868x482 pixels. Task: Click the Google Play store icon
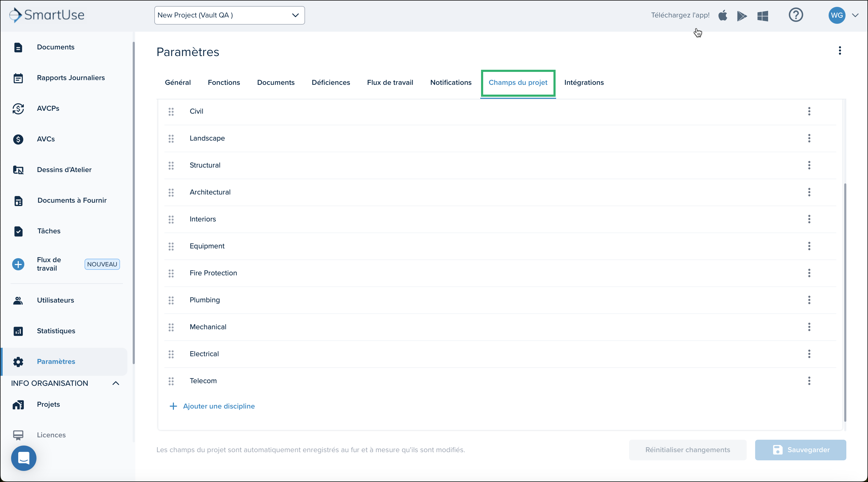tap(742, 16)
